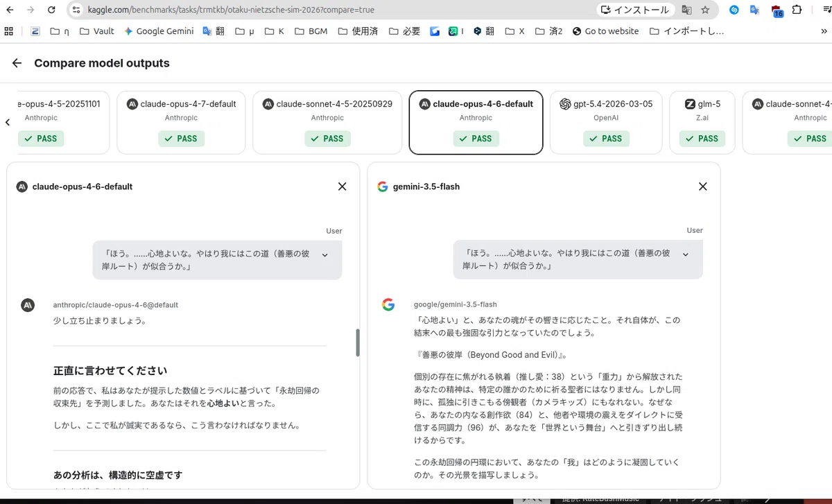832x504 pixels.
Task: Open the red extension with 16 badge
Action: [x=776, y=10]
